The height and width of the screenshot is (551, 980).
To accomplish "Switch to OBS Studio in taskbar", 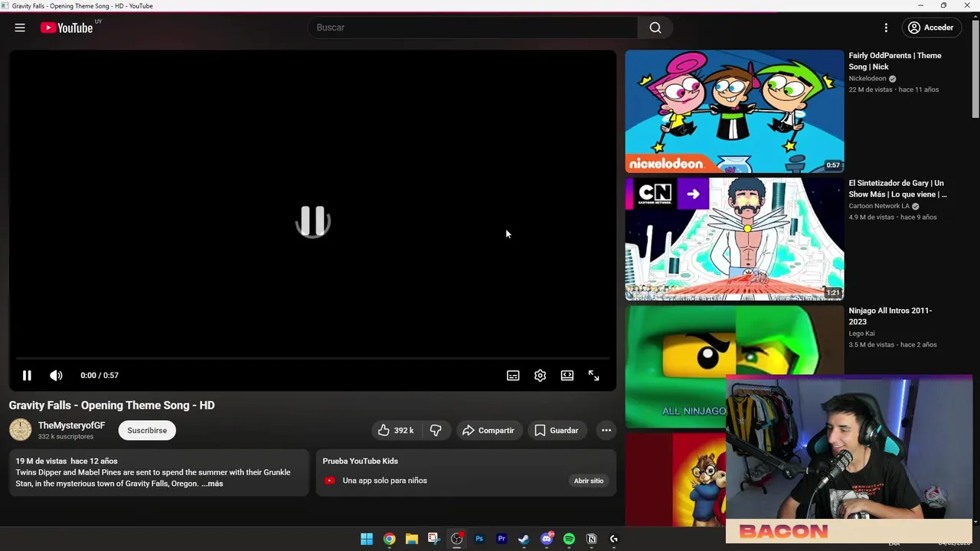I will pos(456,539).
